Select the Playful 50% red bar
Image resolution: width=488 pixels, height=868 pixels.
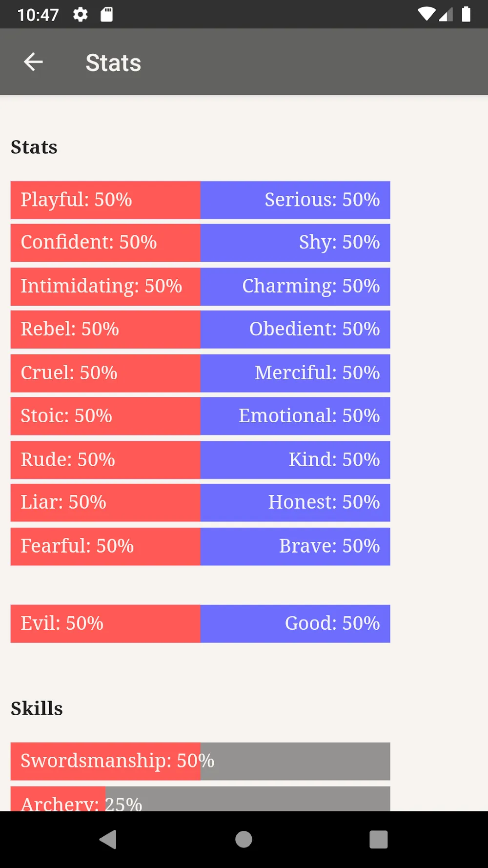click(x=105, y=200)
